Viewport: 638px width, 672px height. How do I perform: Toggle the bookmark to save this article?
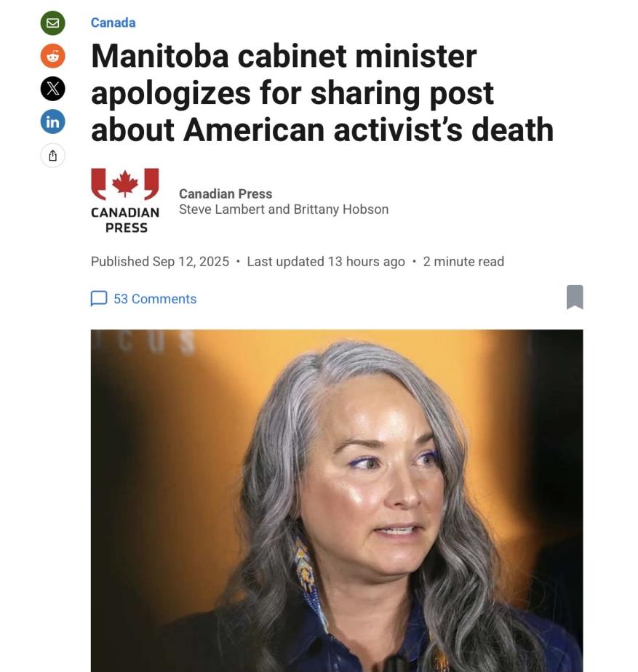pos(575,297)
